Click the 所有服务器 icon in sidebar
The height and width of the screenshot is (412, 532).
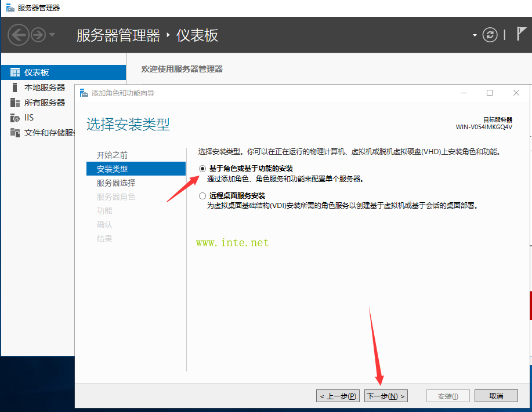tap(15, 103)
